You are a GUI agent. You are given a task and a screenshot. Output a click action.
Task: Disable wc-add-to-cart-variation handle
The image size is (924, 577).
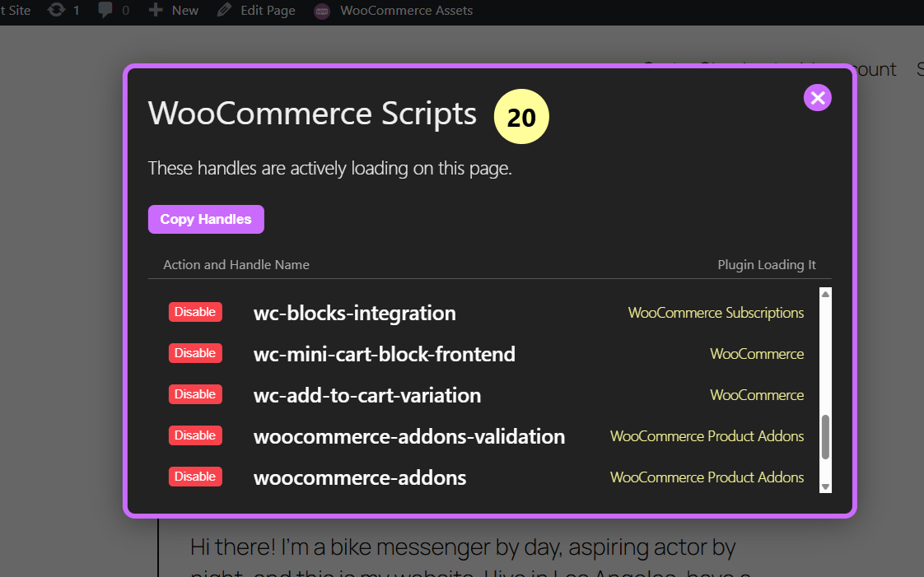195,394
